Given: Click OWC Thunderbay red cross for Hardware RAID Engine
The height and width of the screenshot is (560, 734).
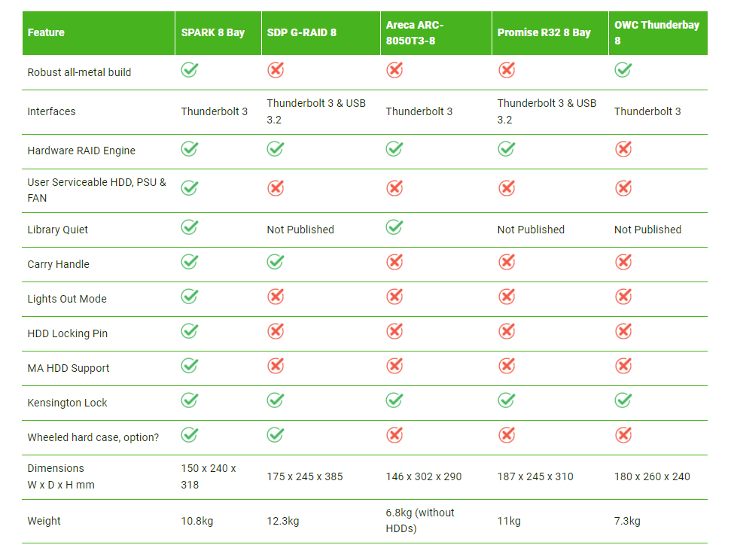Looking at the screenshot, I should coord(623,149).
